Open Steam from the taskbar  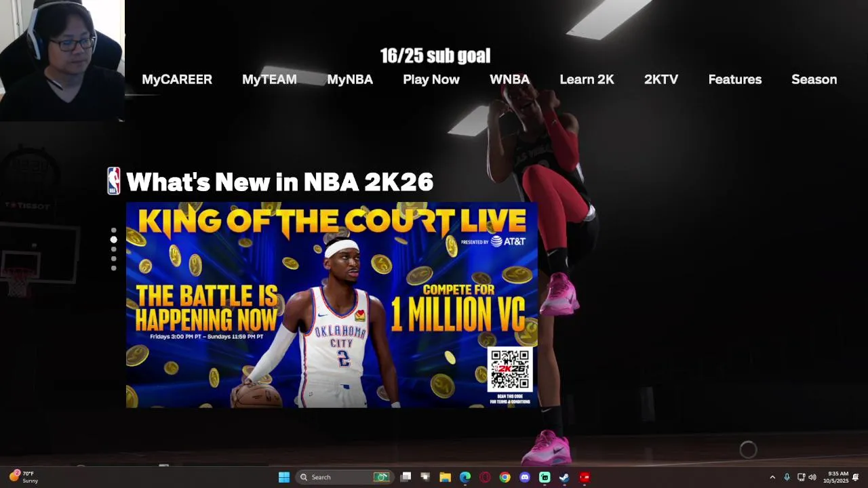[564, 477]
